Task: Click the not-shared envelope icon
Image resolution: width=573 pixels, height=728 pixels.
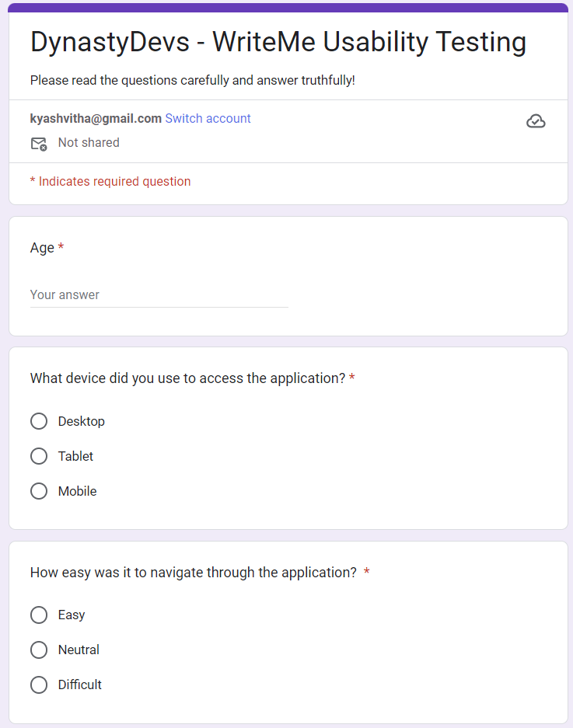Action: tap(38, 143)
